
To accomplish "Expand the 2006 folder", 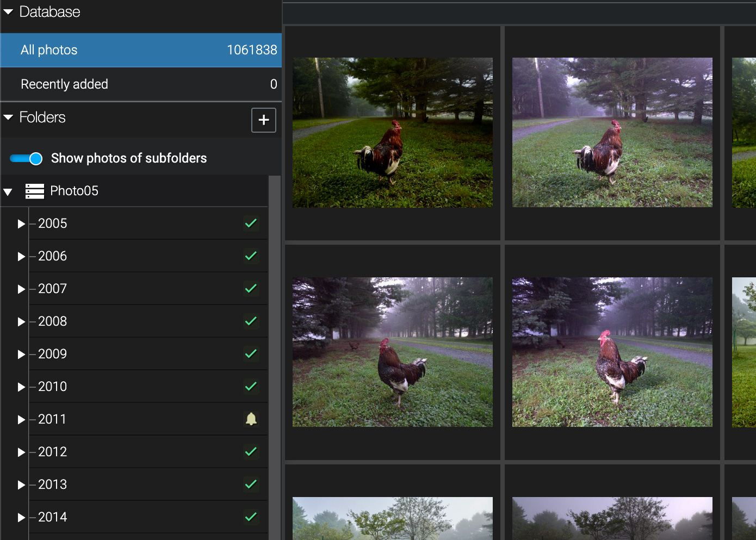I will point(21,257).
